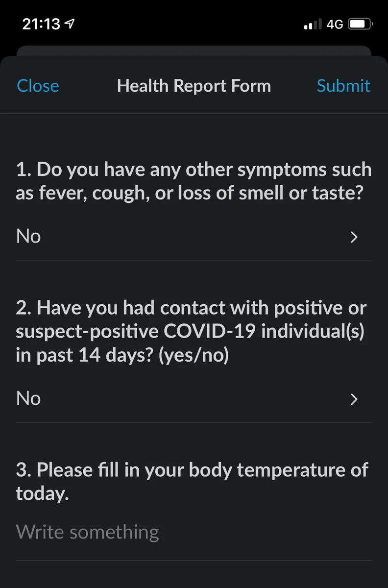Image resolution: width=388 pixels, height=588 pixels.
Task: Tap the symptoms question text
Action: (194, 182)
